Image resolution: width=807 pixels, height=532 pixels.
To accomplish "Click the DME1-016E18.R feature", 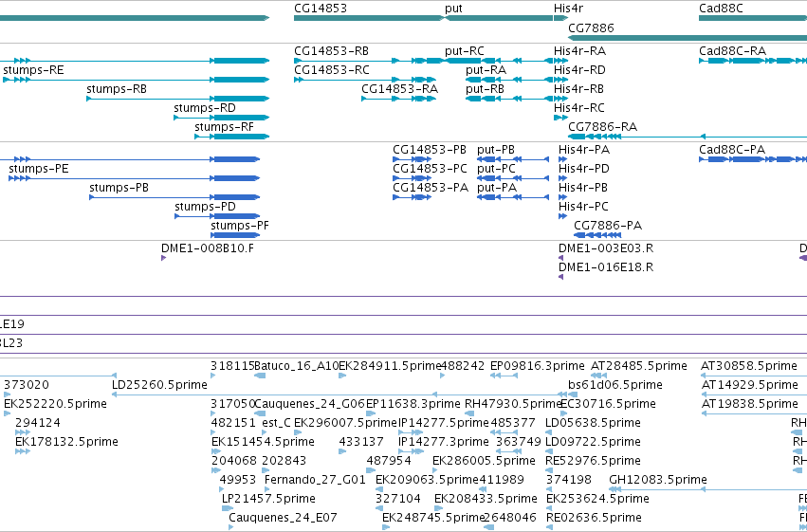I will tap(561, 277).
